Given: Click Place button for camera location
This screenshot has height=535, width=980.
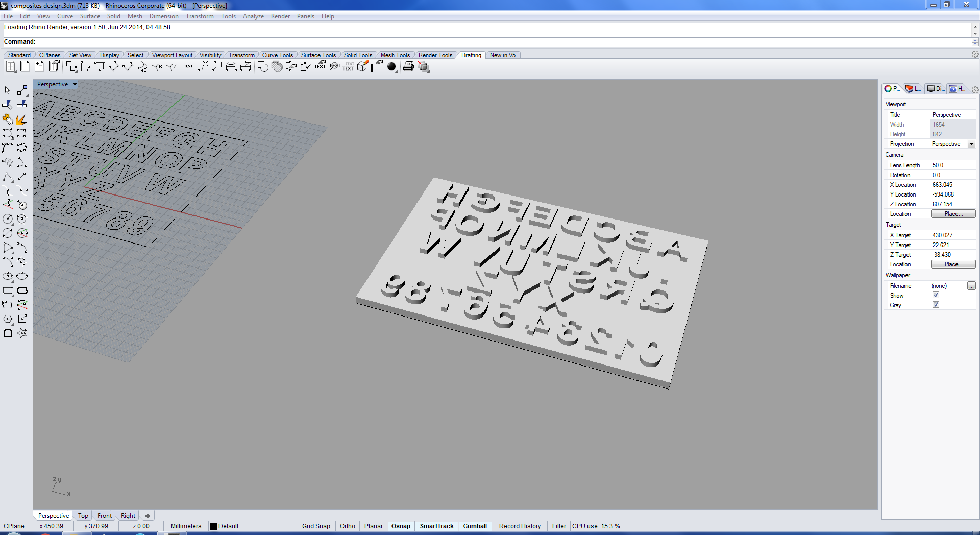Looking at the screenshot, I should point(953,214).
